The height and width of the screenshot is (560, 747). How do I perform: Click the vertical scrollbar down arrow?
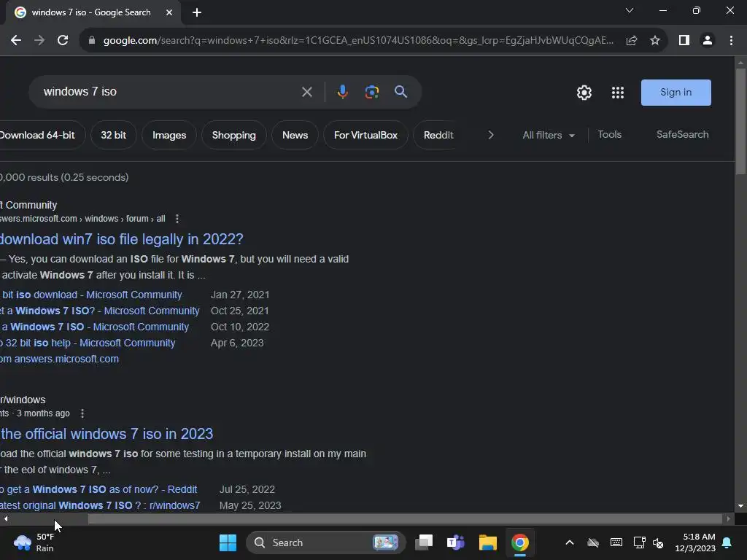click(740, 507)
